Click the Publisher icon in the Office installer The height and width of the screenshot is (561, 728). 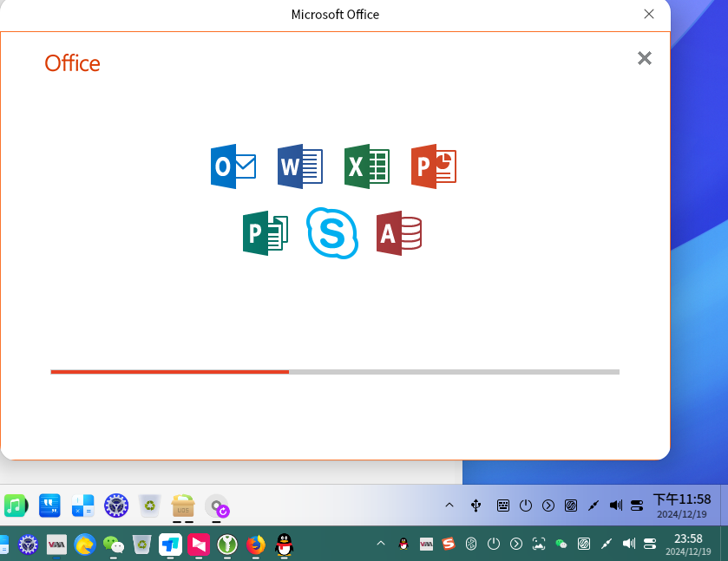tap(266, 233)
